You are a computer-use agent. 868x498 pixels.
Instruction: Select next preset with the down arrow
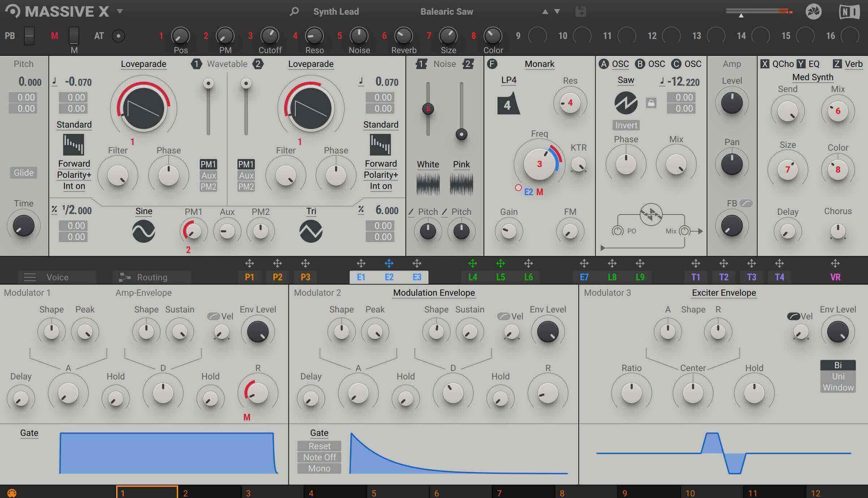tap(557, 12)
